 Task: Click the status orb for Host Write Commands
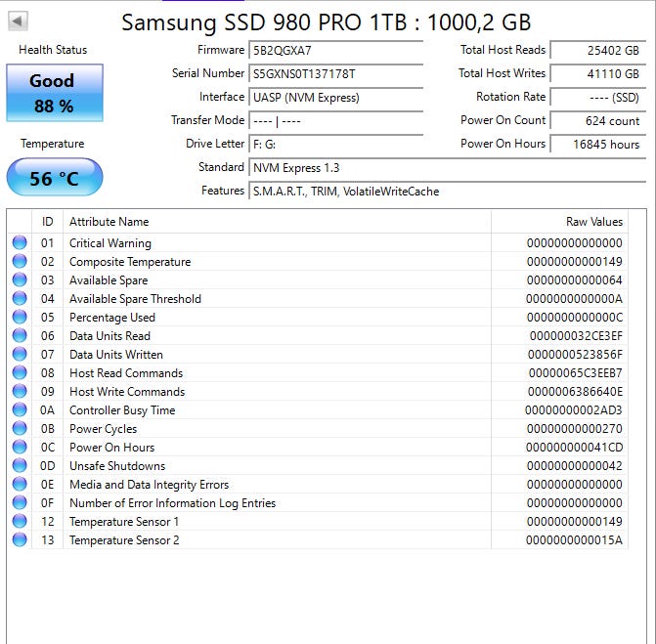click(x=20, y=391)
